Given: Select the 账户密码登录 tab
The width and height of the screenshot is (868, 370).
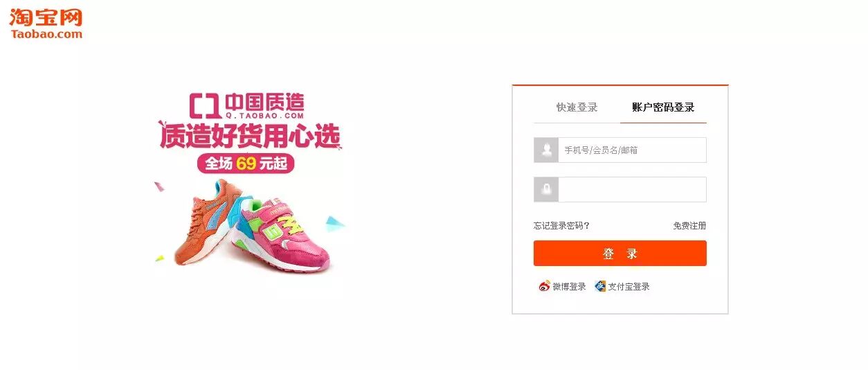Looking at the screenshot, I should (x=663, y=107).
